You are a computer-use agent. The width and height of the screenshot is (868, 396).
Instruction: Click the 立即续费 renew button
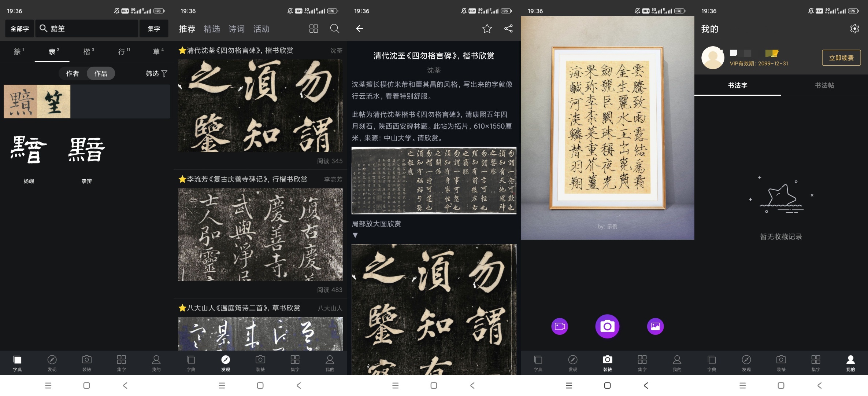pos(841,58)
